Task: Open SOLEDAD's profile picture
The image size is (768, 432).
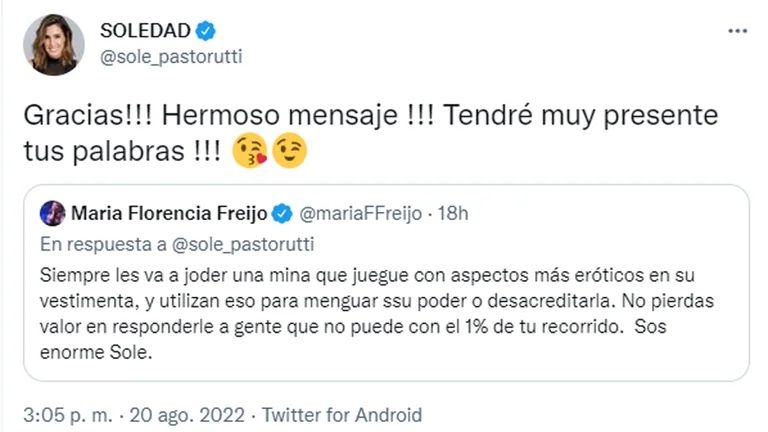Action: tap(56, 44)
